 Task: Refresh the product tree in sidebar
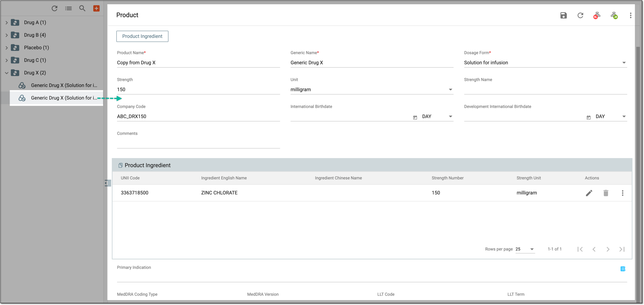[x=54, y=9]
